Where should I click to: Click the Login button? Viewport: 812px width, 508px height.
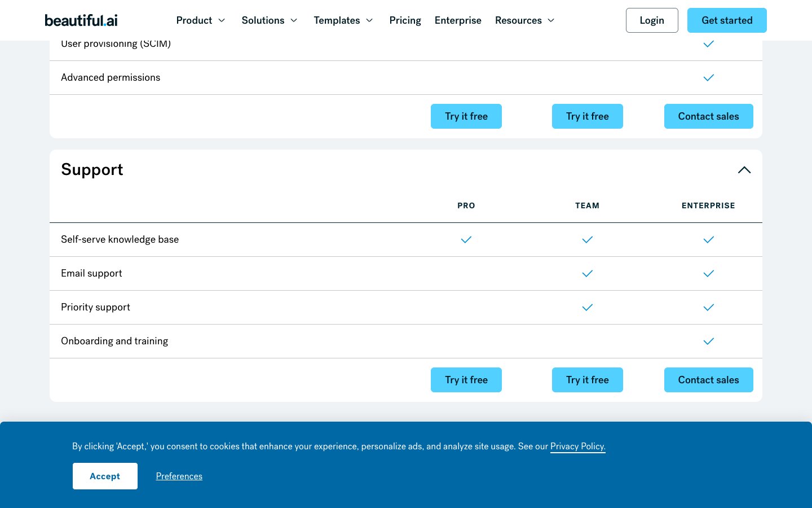(x=652, y=20)
